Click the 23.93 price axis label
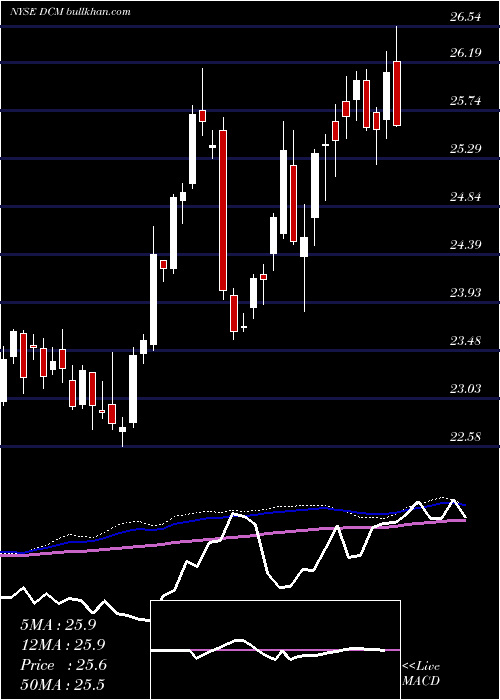This screenshot has width=500, height=700. click(x=466, y=292)
